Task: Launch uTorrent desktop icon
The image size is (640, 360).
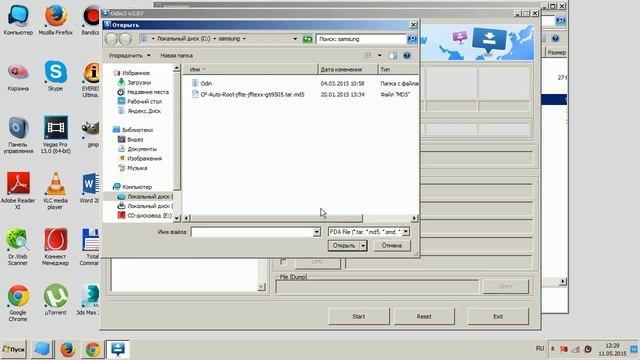Action: (x=56, y=300)
